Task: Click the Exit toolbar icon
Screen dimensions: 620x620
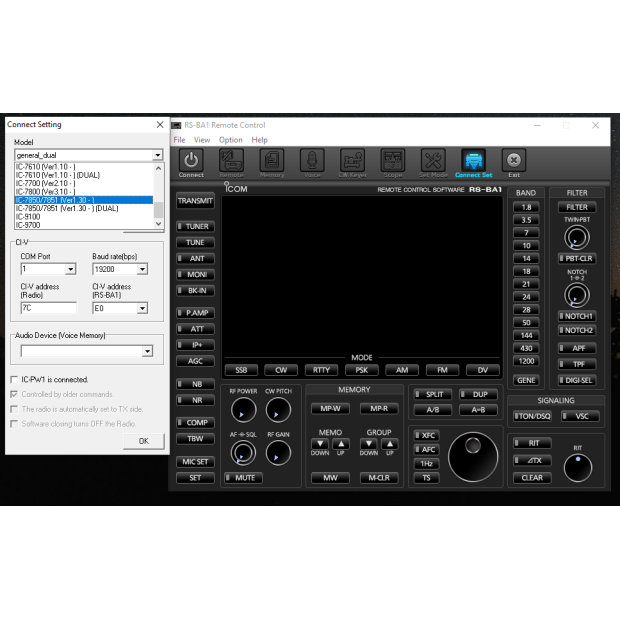Action: (514, 160)
